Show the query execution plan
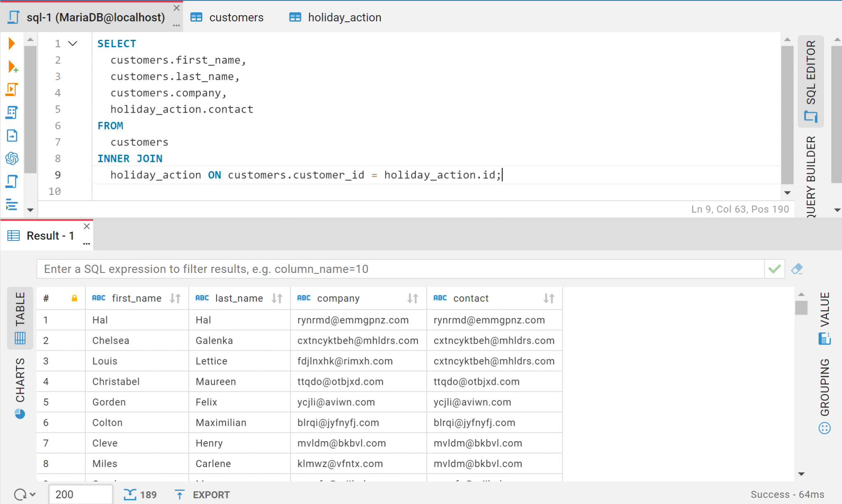 12,113
